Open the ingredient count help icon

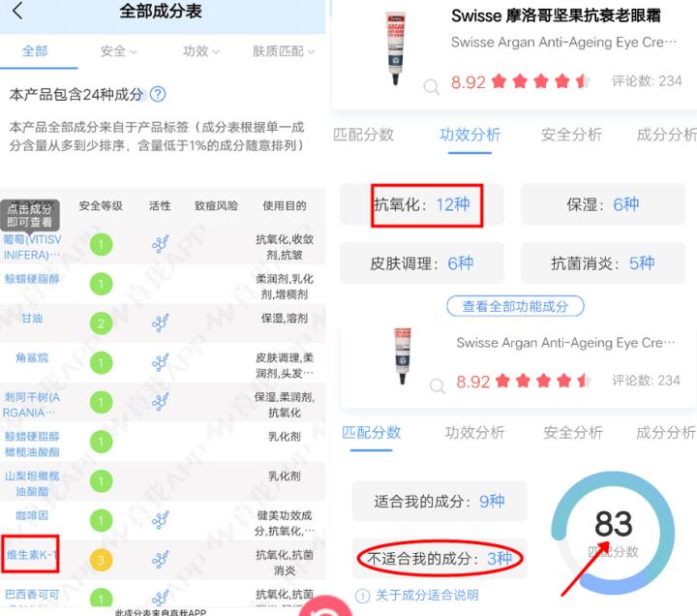tap(158, 94)
